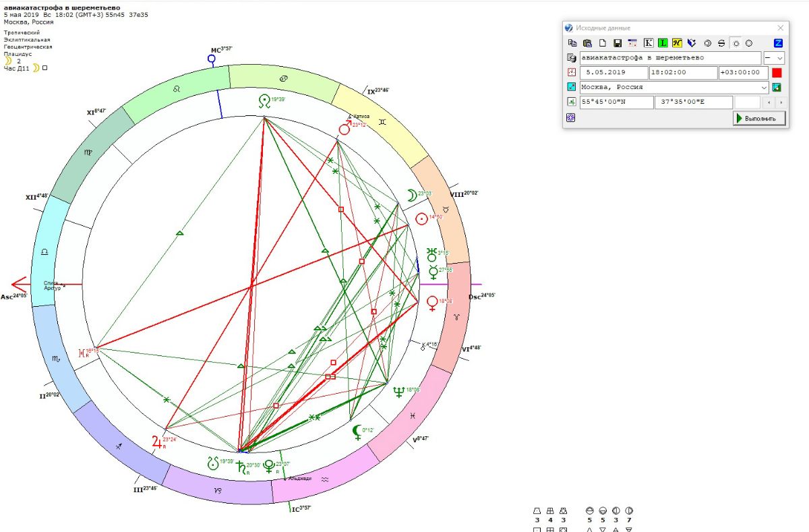809x532 pixels.
Task: Expand the Москва, Россия location dropdown
Action: (763, 87)
